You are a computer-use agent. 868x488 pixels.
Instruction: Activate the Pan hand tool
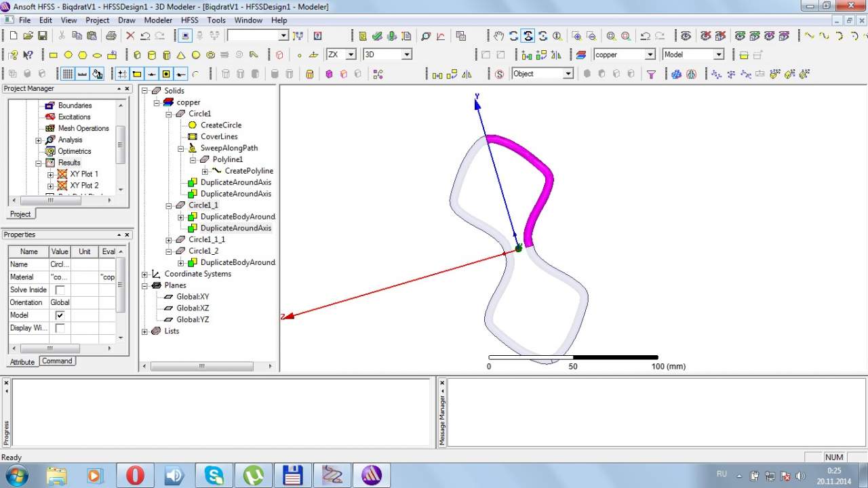pyautogui.click(x=498, y=36)
